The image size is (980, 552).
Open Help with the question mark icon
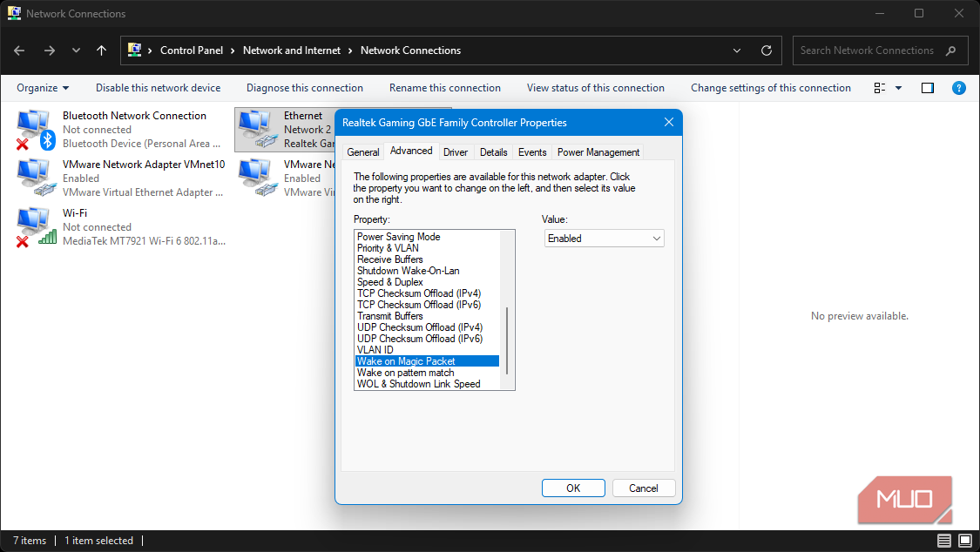tap(959, 88)
